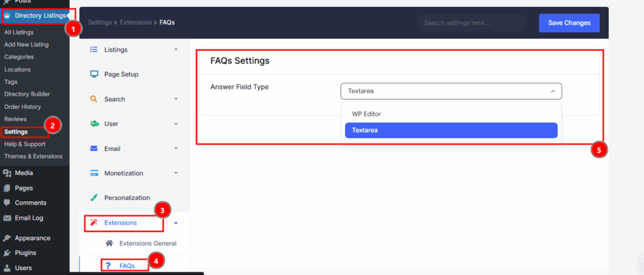The height and width of the screenshot is (275, 644).
Task: Click the search settings input field
Action: tap(472, 23)
